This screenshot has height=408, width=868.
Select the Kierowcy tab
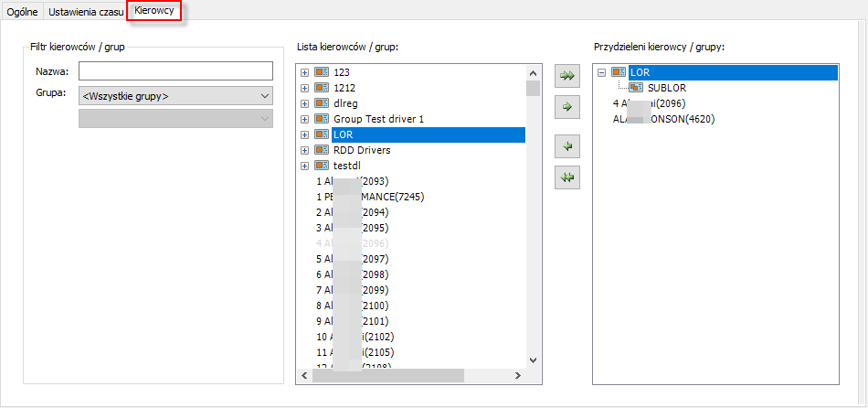point(153,11)
